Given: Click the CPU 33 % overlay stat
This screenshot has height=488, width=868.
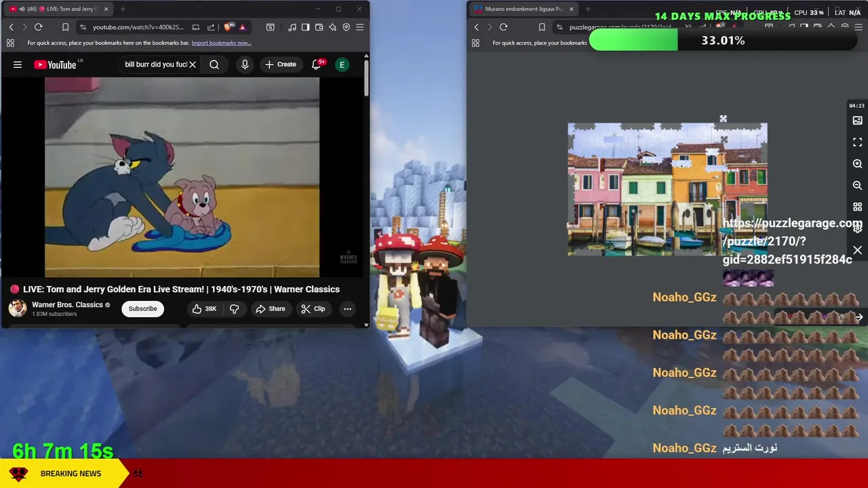Looking at the screenshot, I should [x=808, y=12].
